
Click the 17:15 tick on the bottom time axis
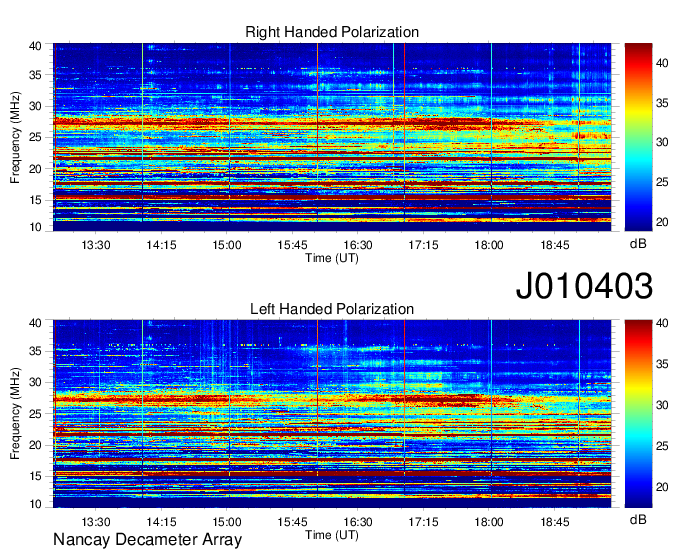pos(423,522)
